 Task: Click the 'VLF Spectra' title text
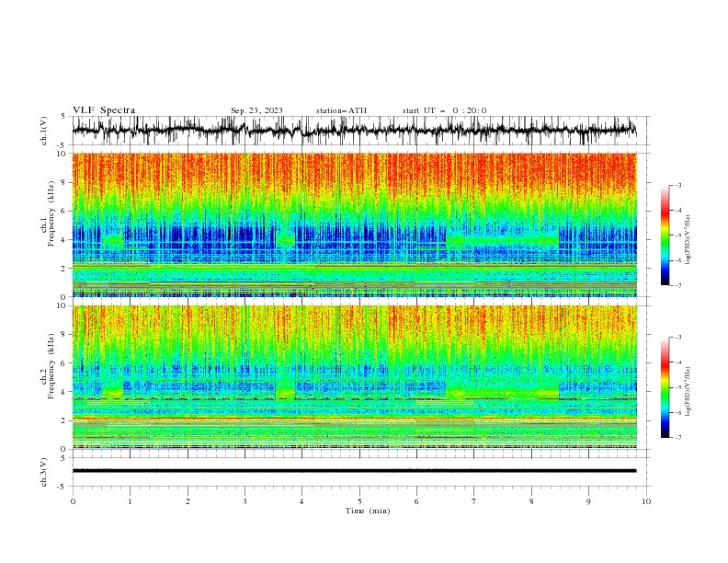coord(104,110)
